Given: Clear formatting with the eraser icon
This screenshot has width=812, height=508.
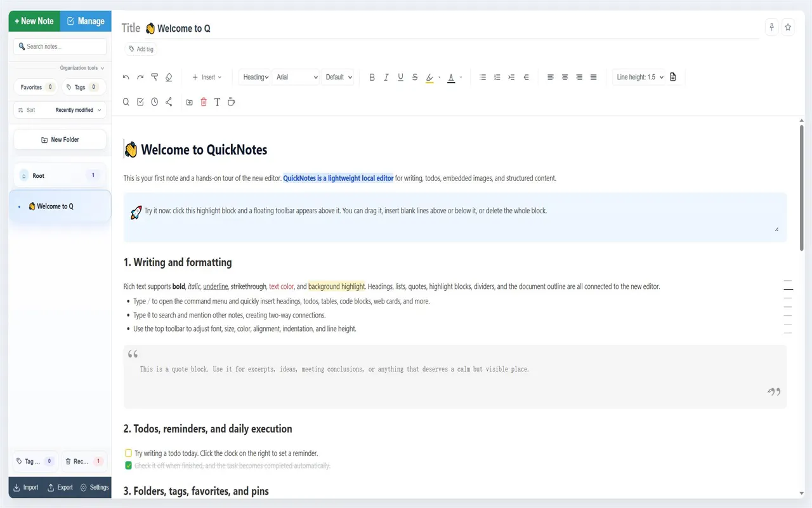Looking at the screenshot, I should coord(169,77).
